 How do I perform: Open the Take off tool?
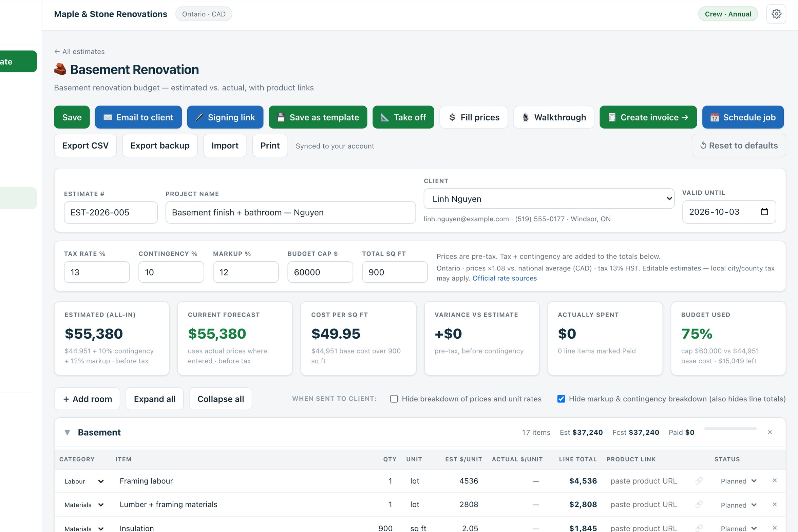click(x=403, y=117)
